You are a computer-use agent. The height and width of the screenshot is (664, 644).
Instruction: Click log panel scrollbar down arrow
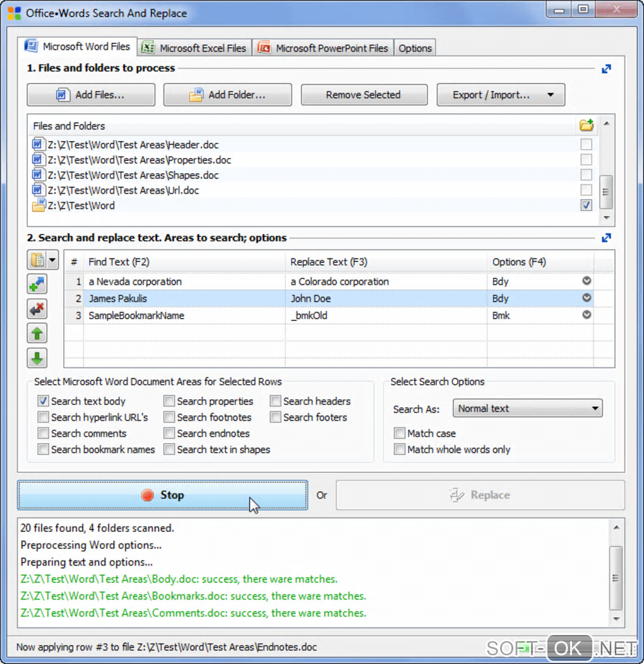(616, 619)
